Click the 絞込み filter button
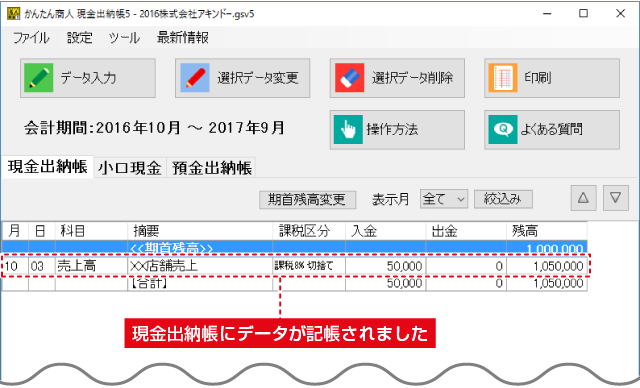640x388 pixels. coord(503,199)
